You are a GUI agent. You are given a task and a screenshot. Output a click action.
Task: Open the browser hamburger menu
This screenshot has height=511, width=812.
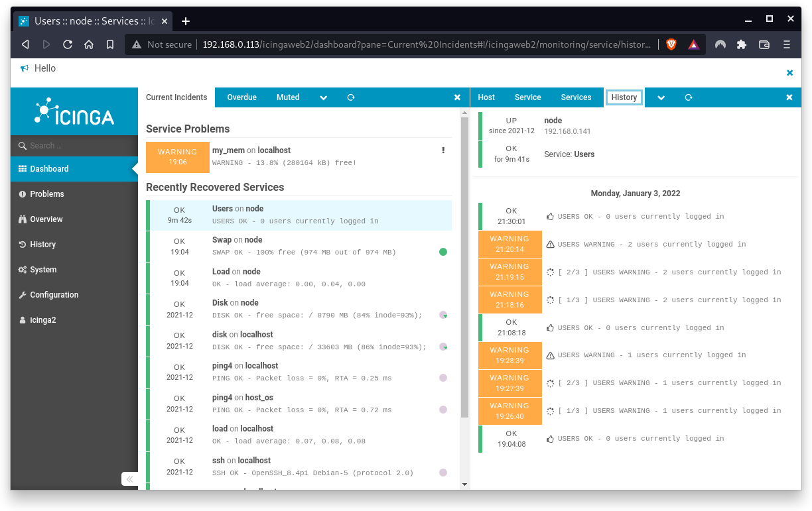pyautogui.click(x=787, y=44)
